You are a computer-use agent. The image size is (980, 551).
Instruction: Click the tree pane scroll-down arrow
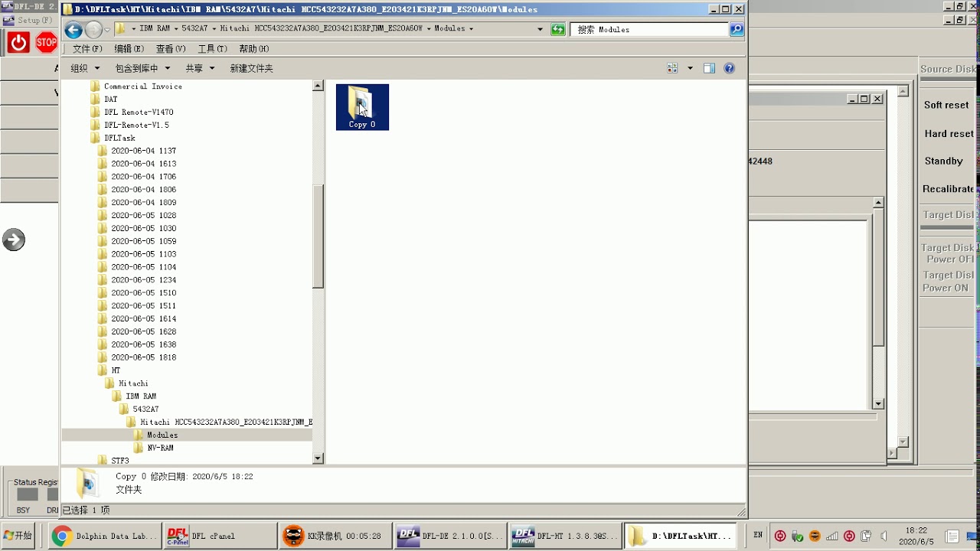pyautogui.click(x=318, y=458)
